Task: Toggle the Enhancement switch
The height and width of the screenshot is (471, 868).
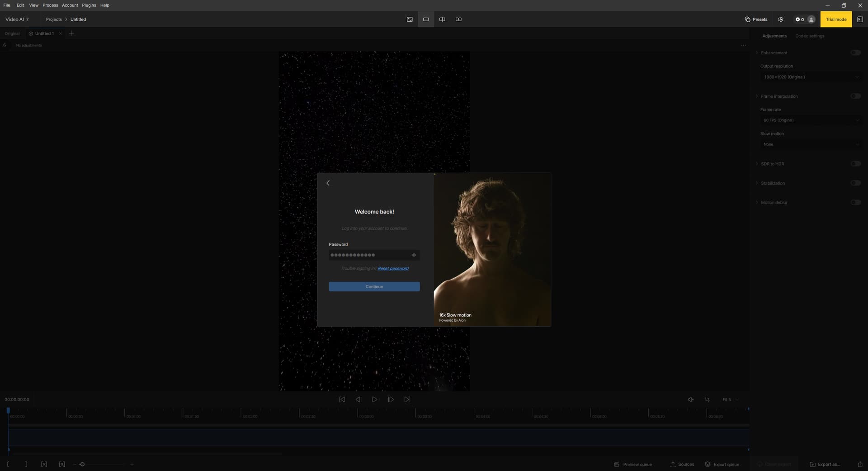Action: [x=855, y=53]
